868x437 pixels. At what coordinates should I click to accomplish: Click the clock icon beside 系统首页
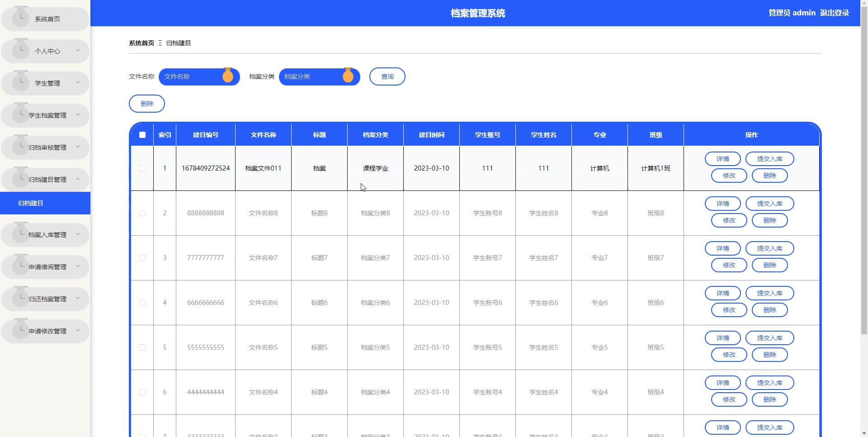[x=21, y=18]
